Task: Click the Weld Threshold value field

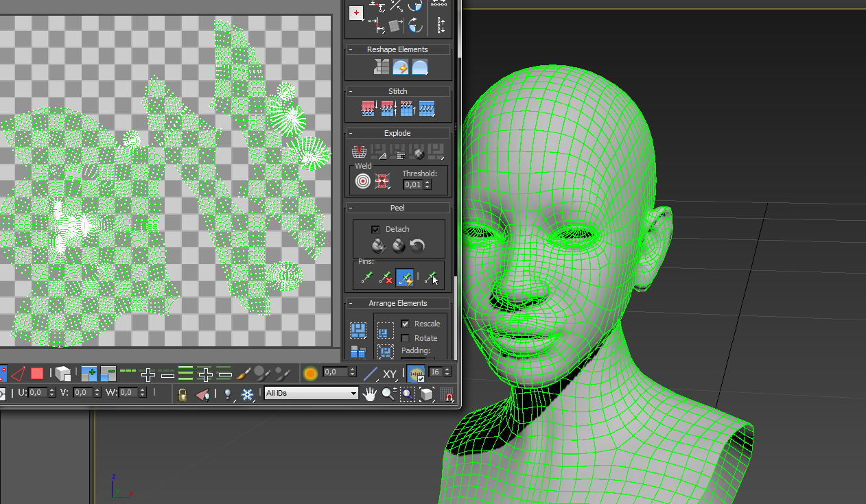Action: click(x=412, y=184)
